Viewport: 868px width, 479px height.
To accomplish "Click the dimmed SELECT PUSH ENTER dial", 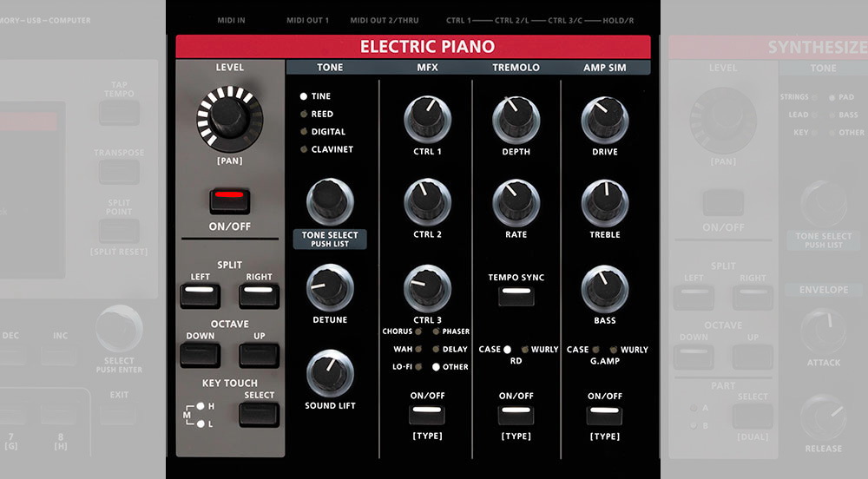I will click(119, 329).
